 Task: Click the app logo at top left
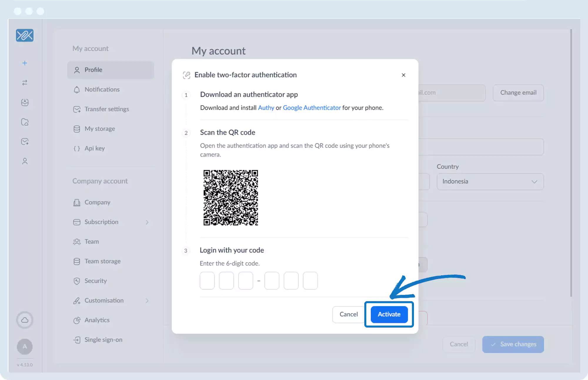point(25,35)
